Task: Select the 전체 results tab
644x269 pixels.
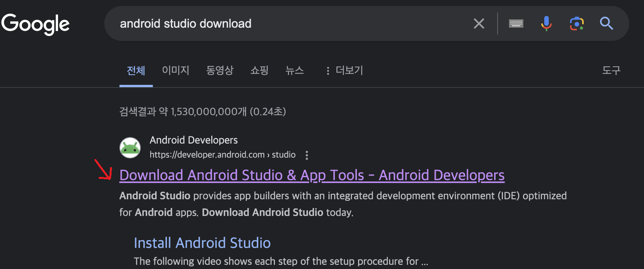Action: 136,70
